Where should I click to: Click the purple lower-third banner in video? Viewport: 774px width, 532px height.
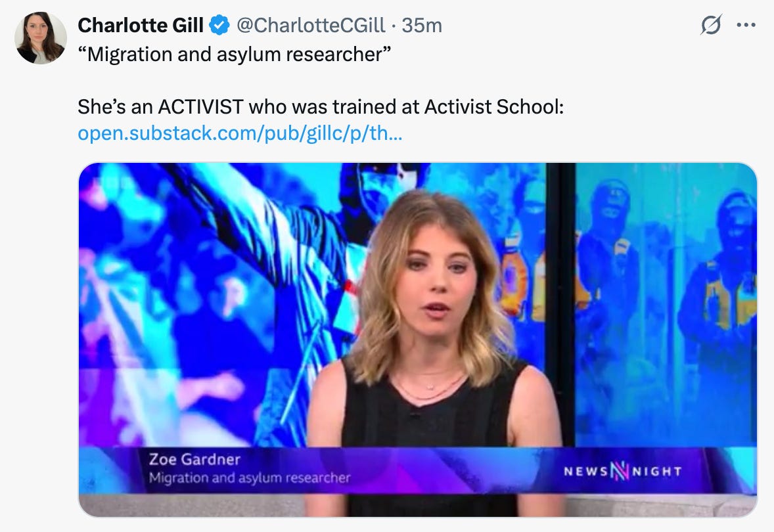click(418, 470)
